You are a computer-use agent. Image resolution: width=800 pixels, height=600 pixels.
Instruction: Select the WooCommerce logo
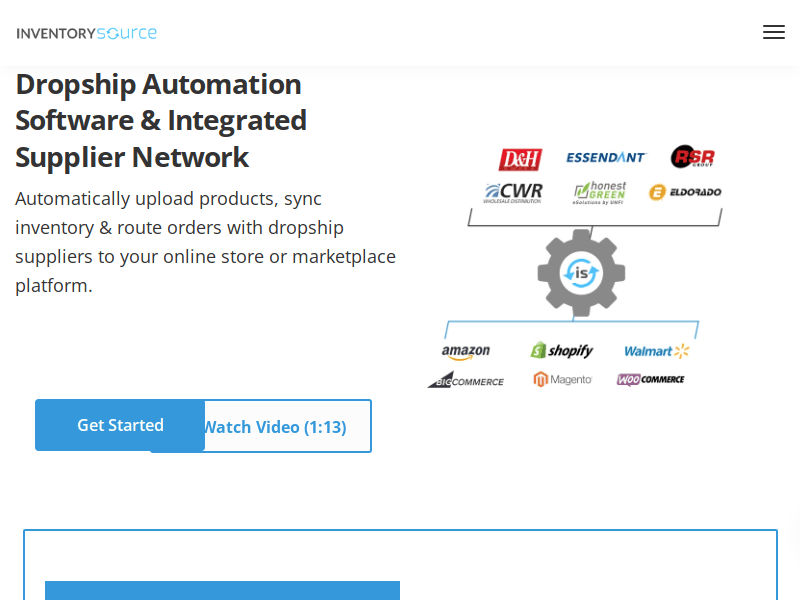click(650, 380)
